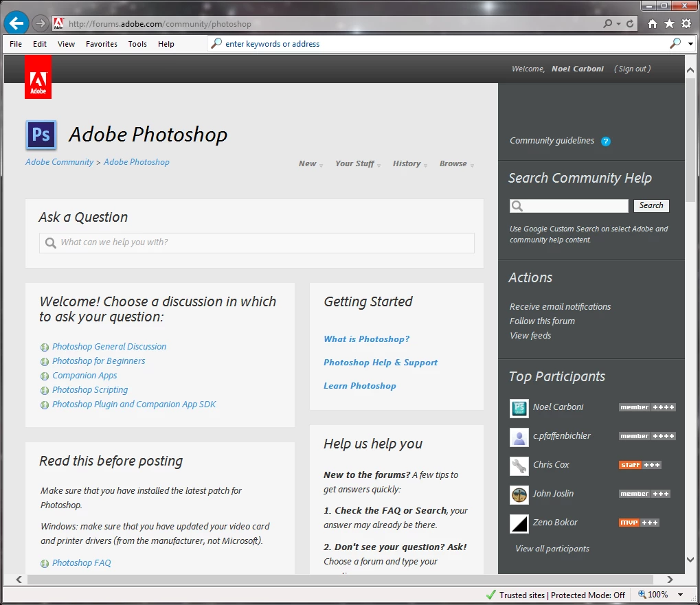The image size is (700, 605).
Task: Click Follow this forum
Action: pyautogui.click(x=543, y=321)
